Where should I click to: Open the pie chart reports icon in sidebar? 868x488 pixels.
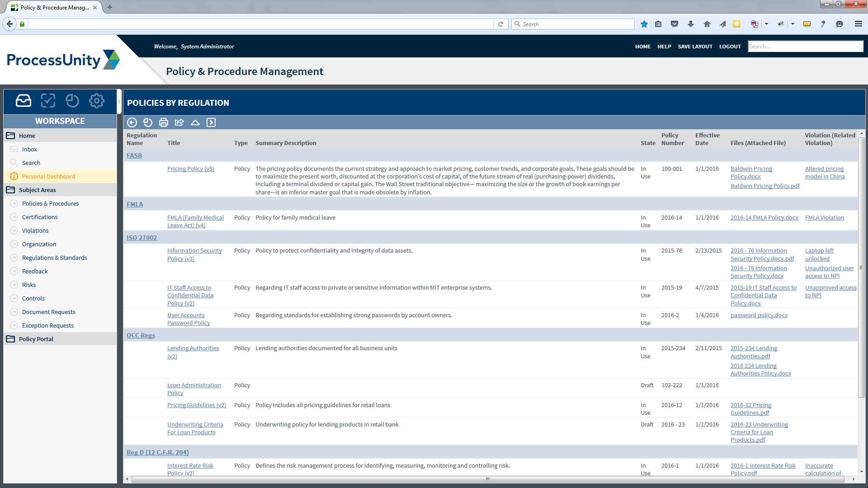[x=72, y=100]
